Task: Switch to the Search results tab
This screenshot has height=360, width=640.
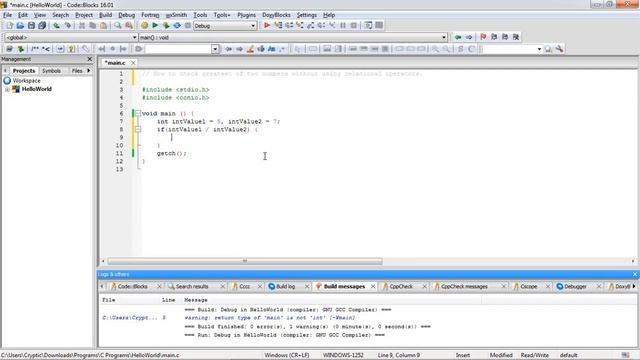Action: (x=192, y=287)
